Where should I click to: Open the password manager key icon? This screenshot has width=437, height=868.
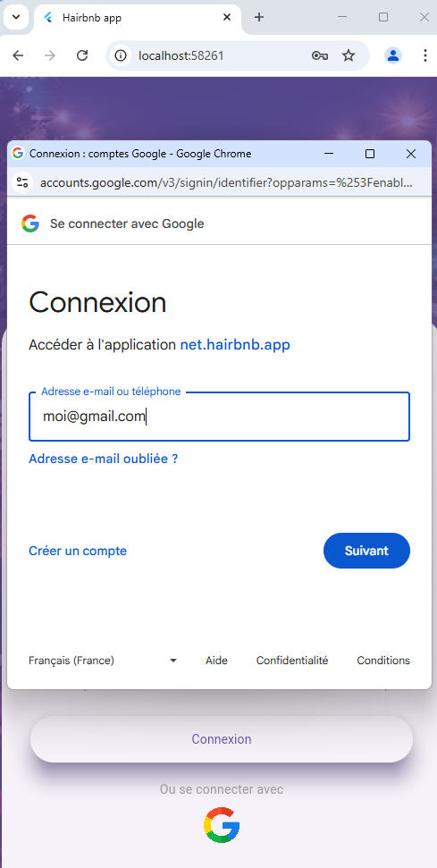[320, 55]
